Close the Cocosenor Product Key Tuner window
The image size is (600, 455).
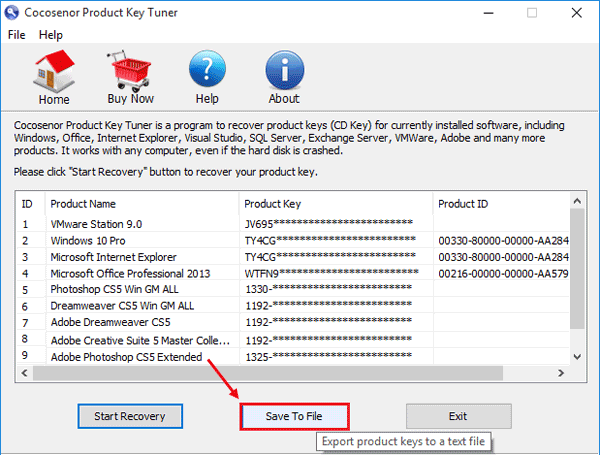pyautogui.click(x=577, y=13)
